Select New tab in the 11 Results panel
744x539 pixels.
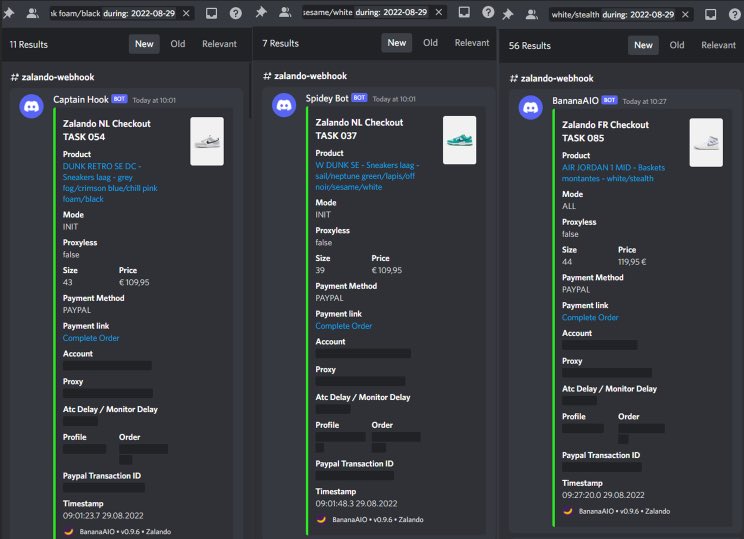[x=144, y=44]
